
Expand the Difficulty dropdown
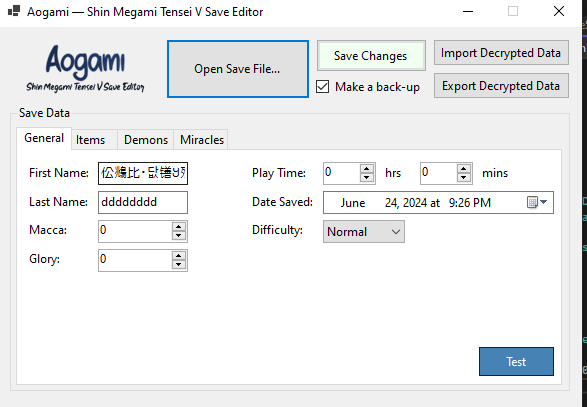pyautogui.click(x=364, y=232)
